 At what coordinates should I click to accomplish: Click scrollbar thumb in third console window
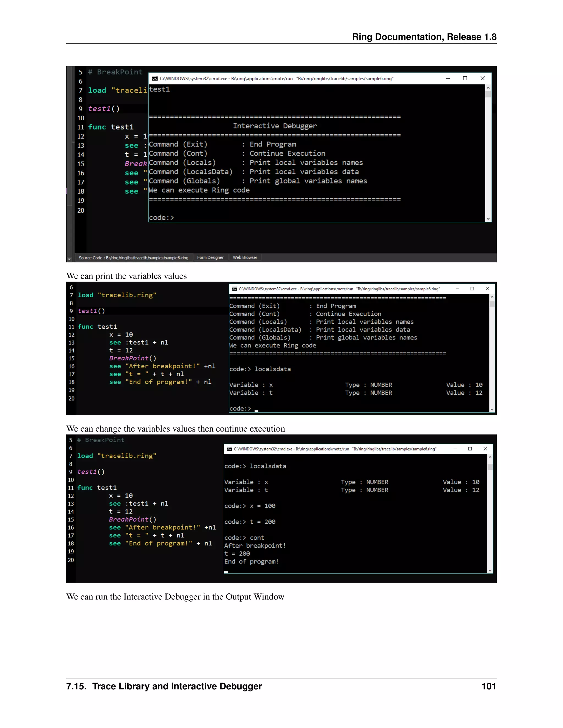[490, 467]
